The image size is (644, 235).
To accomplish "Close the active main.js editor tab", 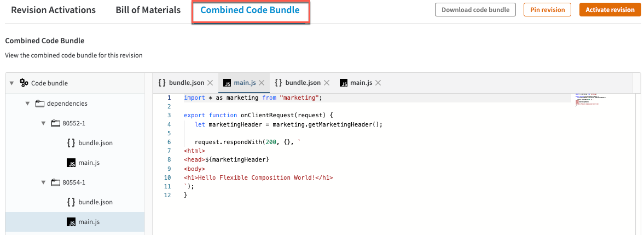I will tap(262, 83).
